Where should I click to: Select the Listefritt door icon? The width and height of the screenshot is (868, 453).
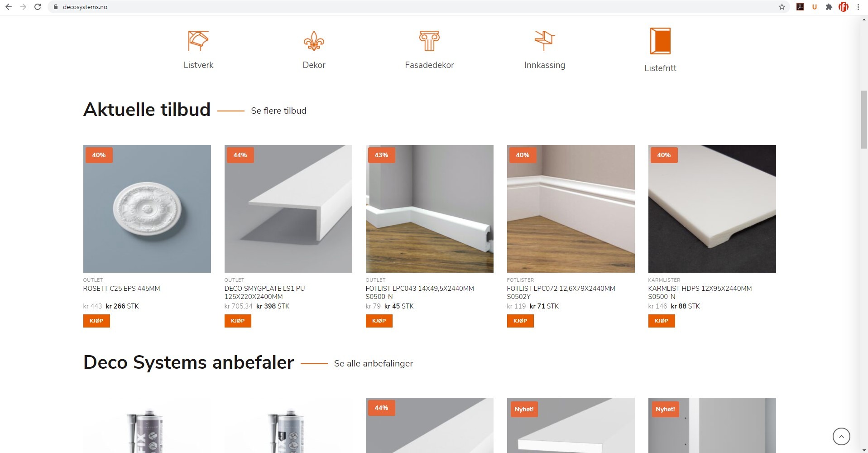click(660, 41)
